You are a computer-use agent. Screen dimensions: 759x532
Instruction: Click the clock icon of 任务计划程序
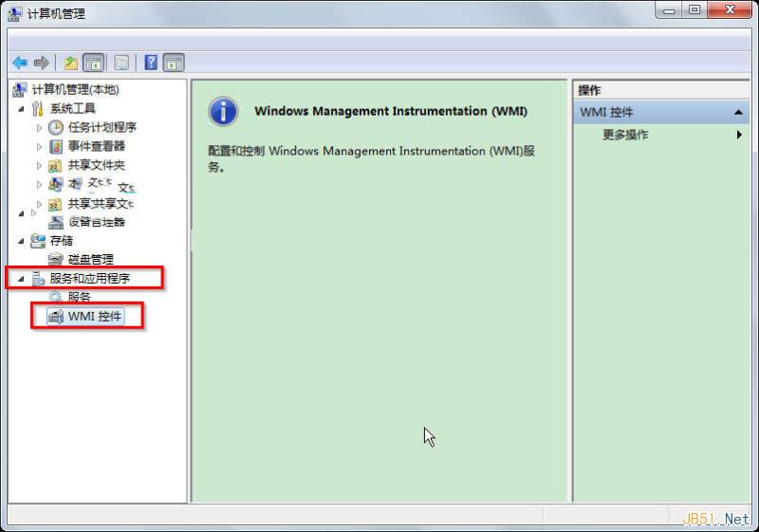click(x=56, y=127)
